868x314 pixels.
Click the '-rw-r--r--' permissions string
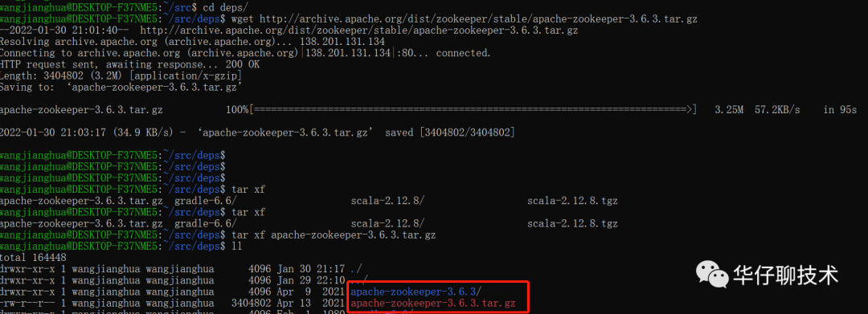tap(27, 304)
